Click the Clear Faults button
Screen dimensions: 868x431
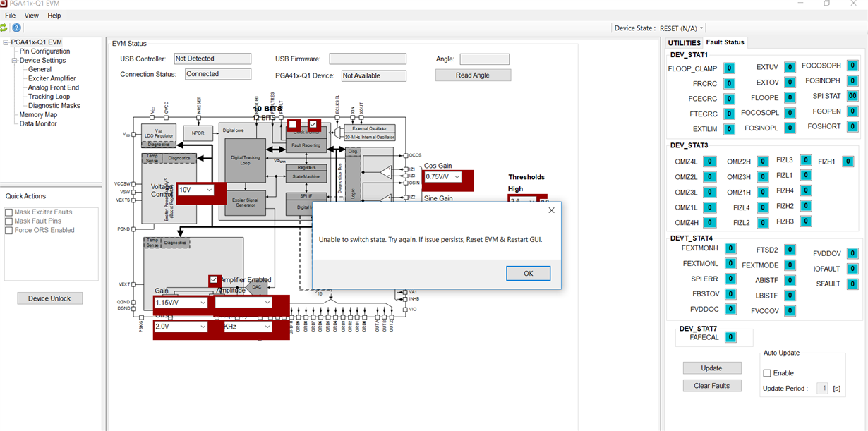point(711,386)
